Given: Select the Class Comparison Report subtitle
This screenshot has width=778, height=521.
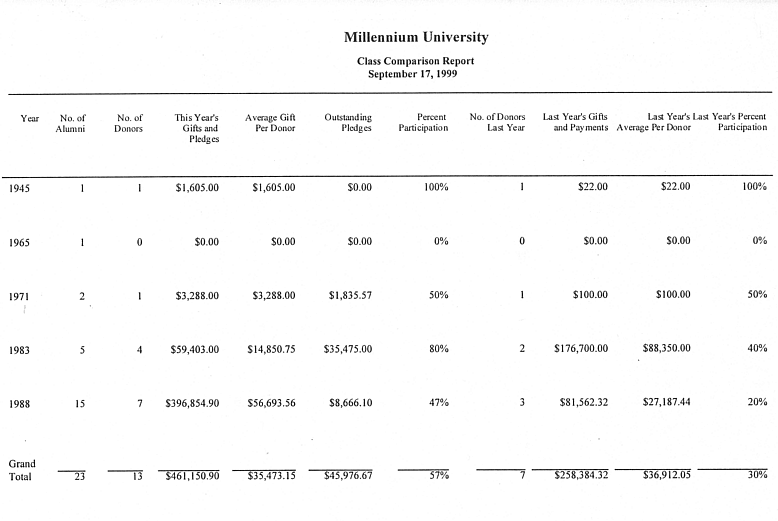Looking at the screenshot, I should click(x=415, y=61).
